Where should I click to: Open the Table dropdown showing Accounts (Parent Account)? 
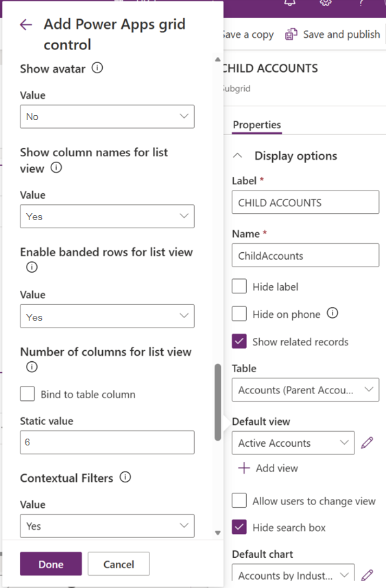305,390
